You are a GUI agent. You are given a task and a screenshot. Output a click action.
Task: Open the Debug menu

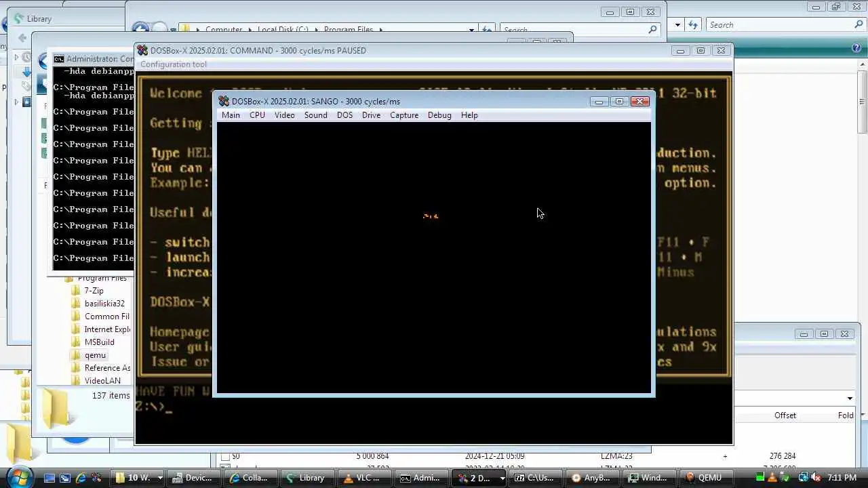click(x=439, y=115)
